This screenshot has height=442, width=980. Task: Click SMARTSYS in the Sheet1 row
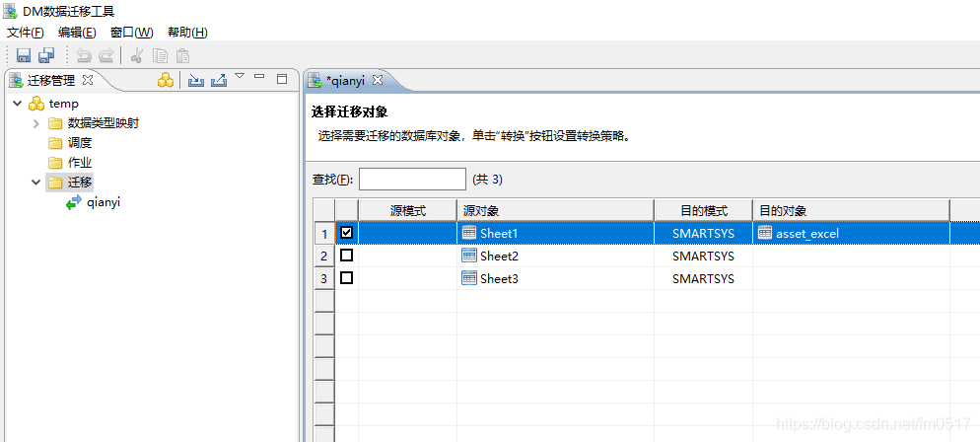point(703,234)
